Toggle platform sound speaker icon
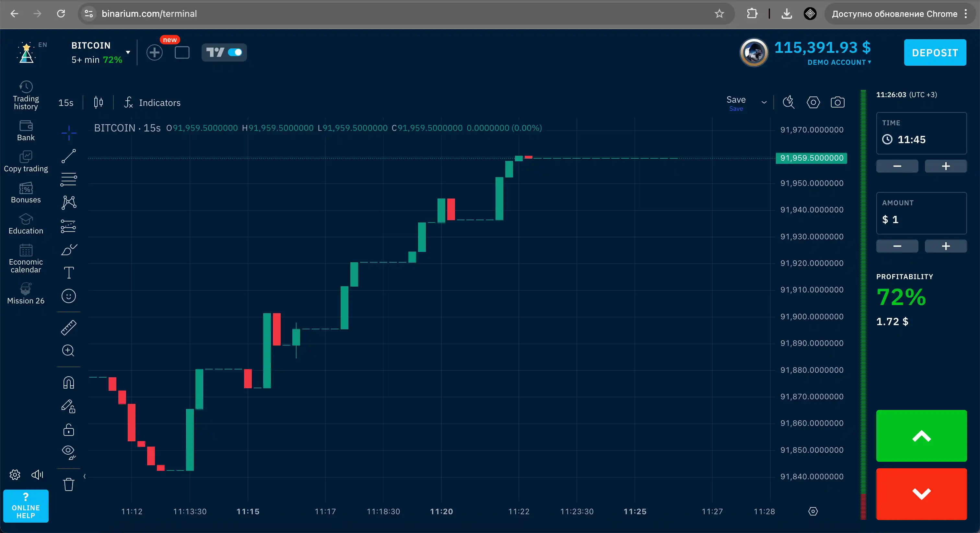 (x=37, y=474)
